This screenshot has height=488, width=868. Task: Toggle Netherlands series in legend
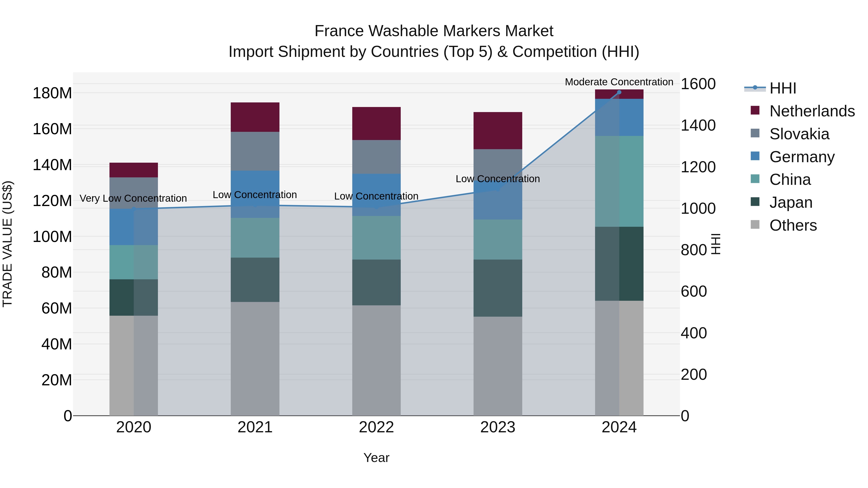(x=803, y=111)
